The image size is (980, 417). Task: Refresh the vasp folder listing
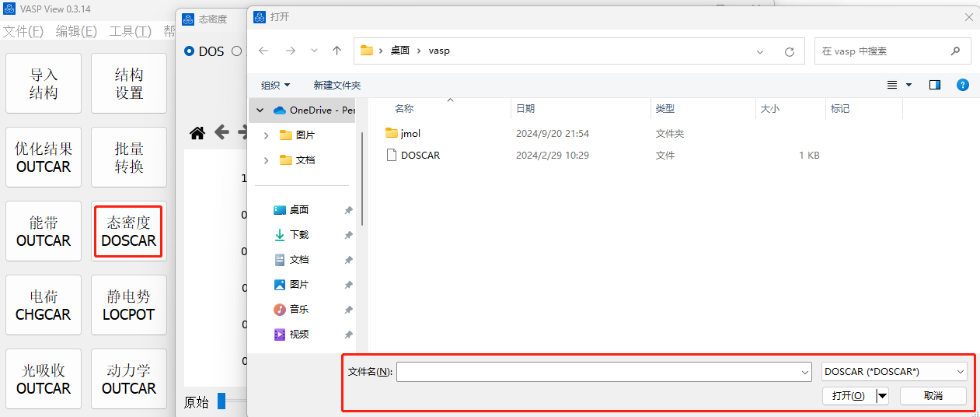pos(790,51)
